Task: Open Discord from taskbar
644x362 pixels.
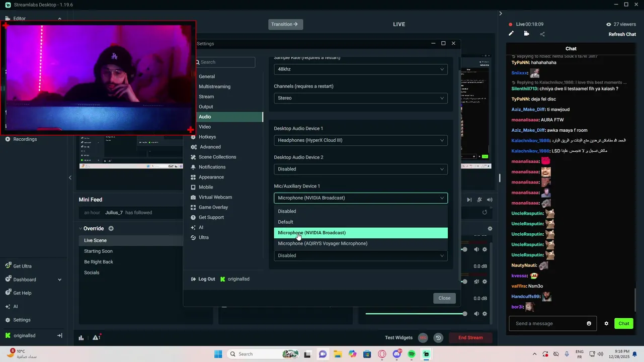Action: click(x=397, y=354)
